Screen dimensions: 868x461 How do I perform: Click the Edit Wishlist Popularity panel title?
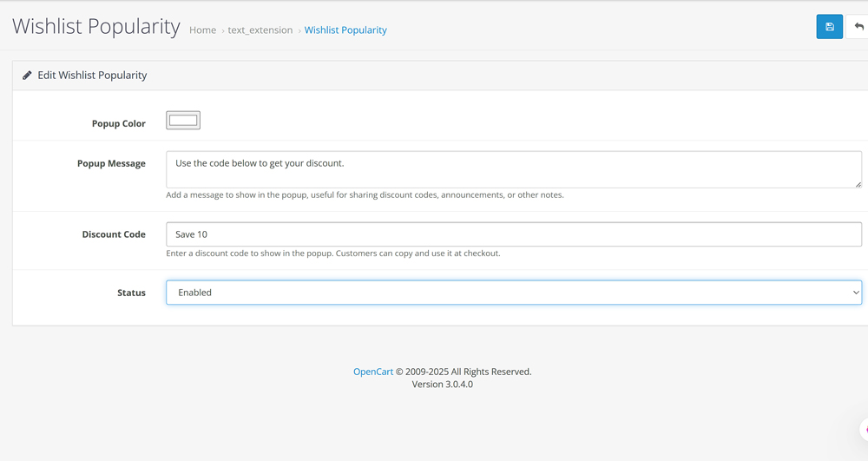(x=92, y=76)
